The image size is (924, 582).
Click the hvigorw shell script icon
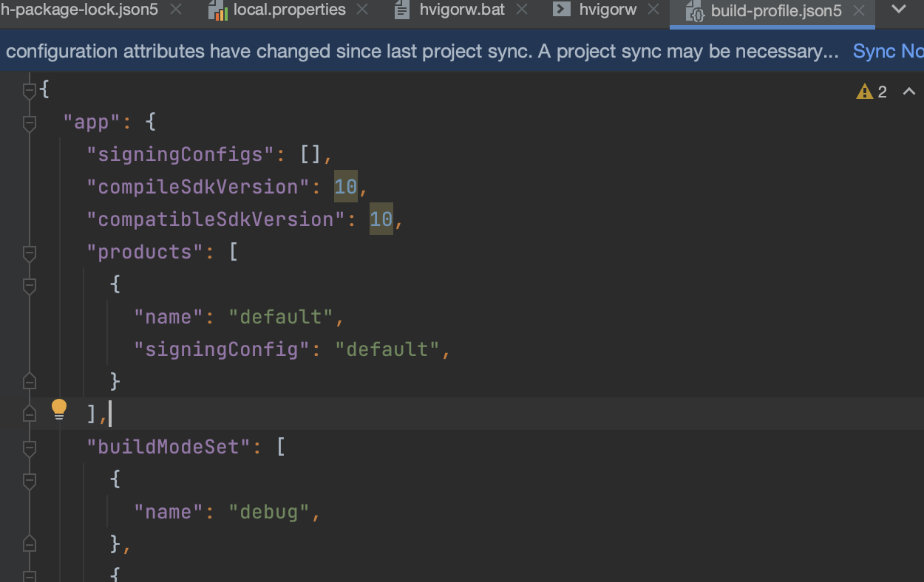click(x=562, y=10)
